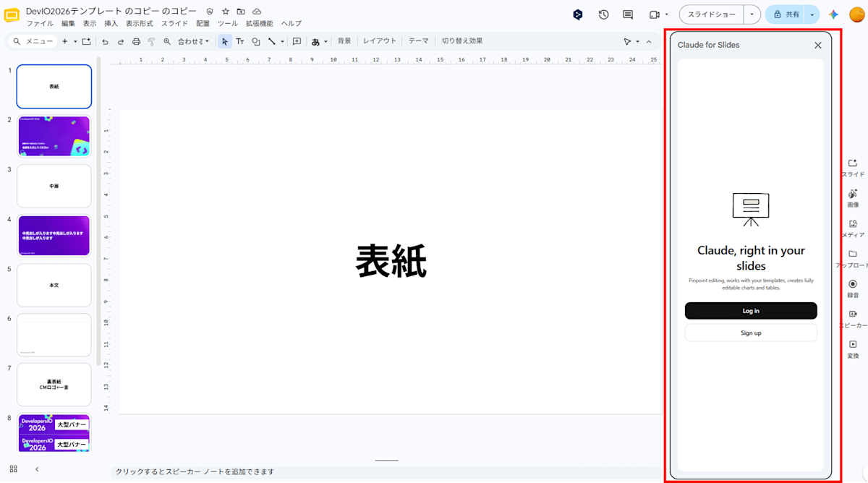Click the zoom magnifier icon
The image size is (868, 483).
167,42
